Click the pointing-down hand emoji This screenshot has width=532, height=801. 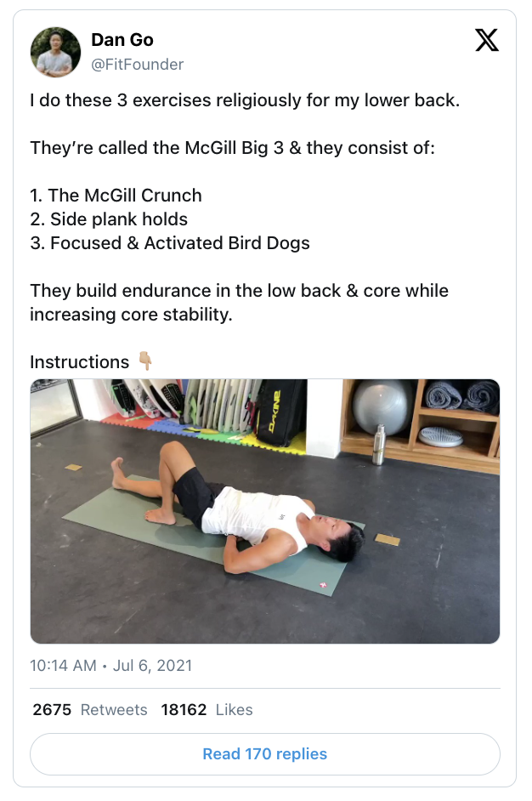145,361
